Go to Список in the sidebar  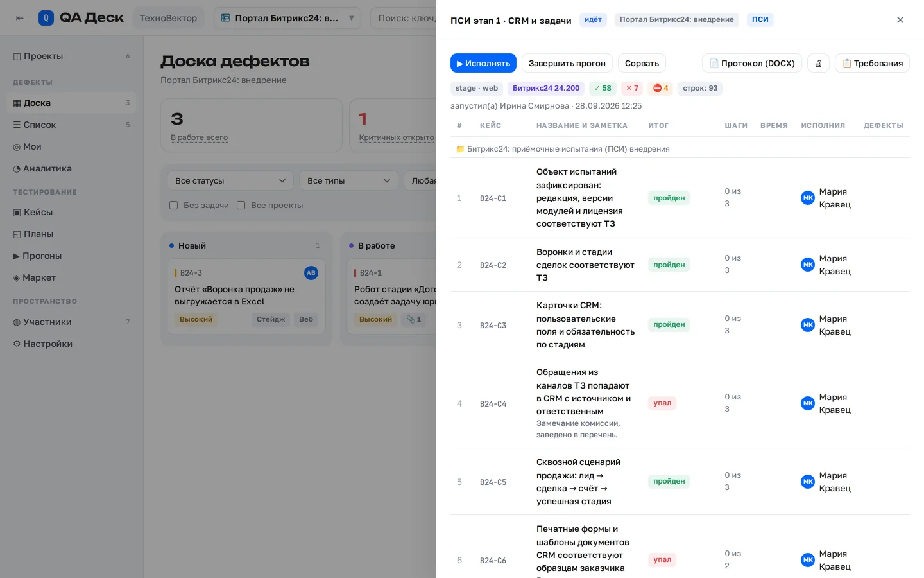point(71,125)
